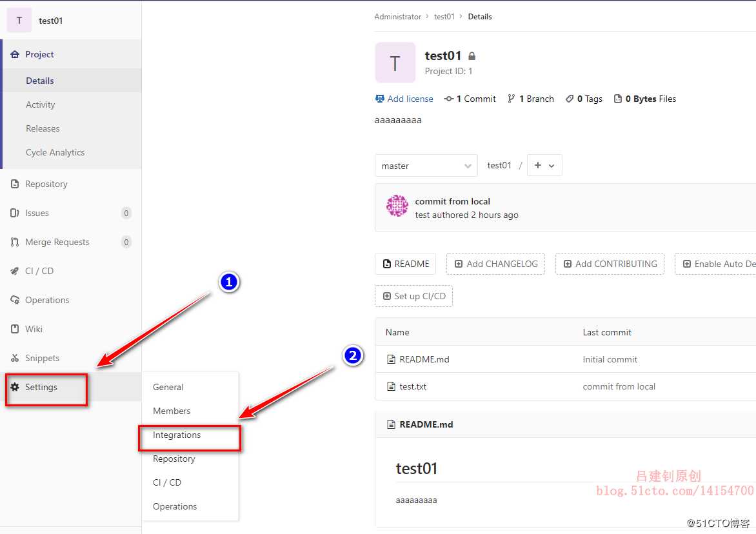Click the scales icon beside Add license
This screenshot has height=534, width=756.
pos(380,99)
